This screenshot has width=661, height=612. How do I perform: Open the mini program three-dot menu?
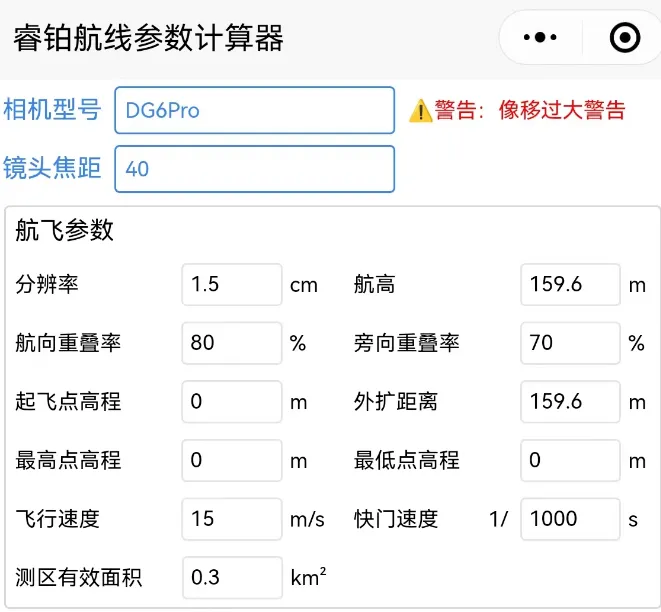coord(539,38)
